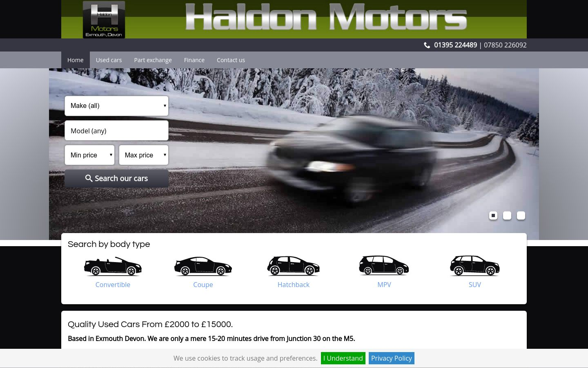Click the Search our cars button
Viewport: 588px width, 368px height.
pos(116,179)
